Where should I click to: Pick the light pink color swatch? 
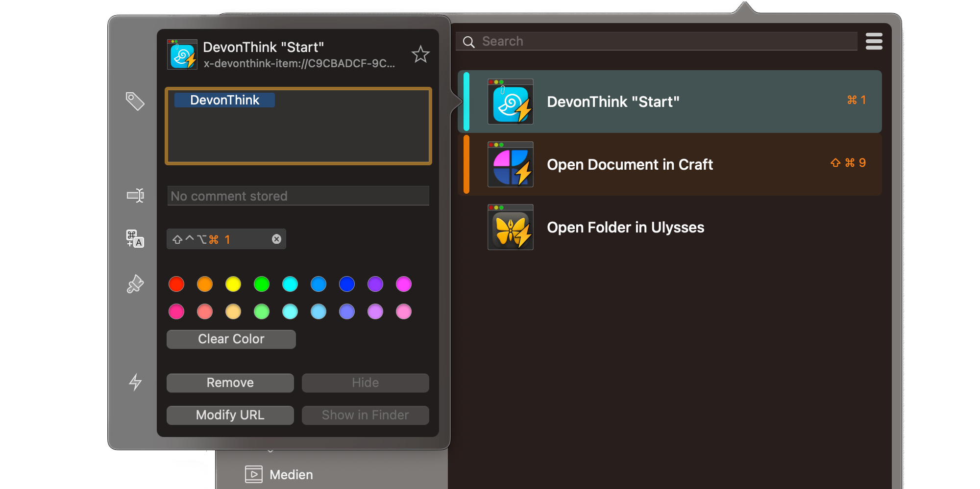pyautogui.click(x=404, y=311)
